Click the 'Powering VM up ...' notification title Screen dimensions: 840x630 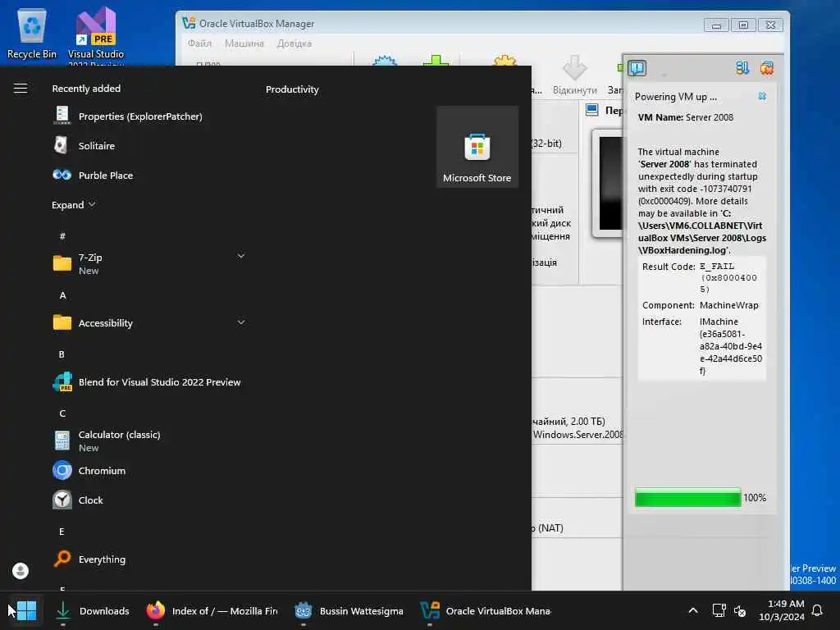click(x=676, y=97)
